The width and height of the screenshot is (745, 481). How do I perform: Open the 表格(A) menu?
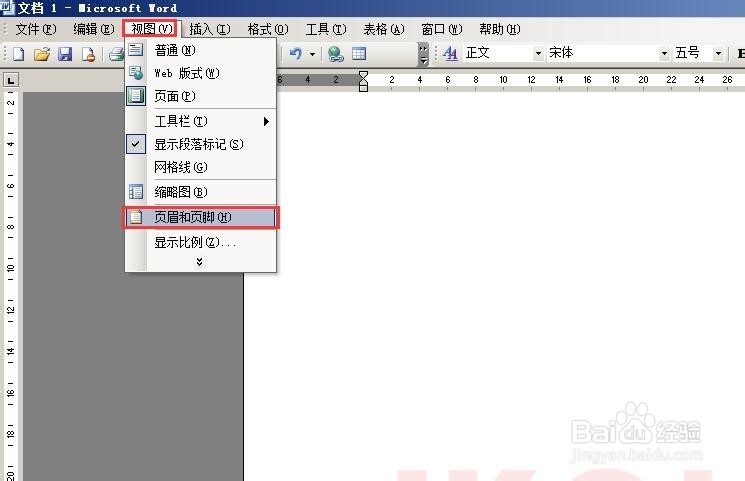coord(383,29)
